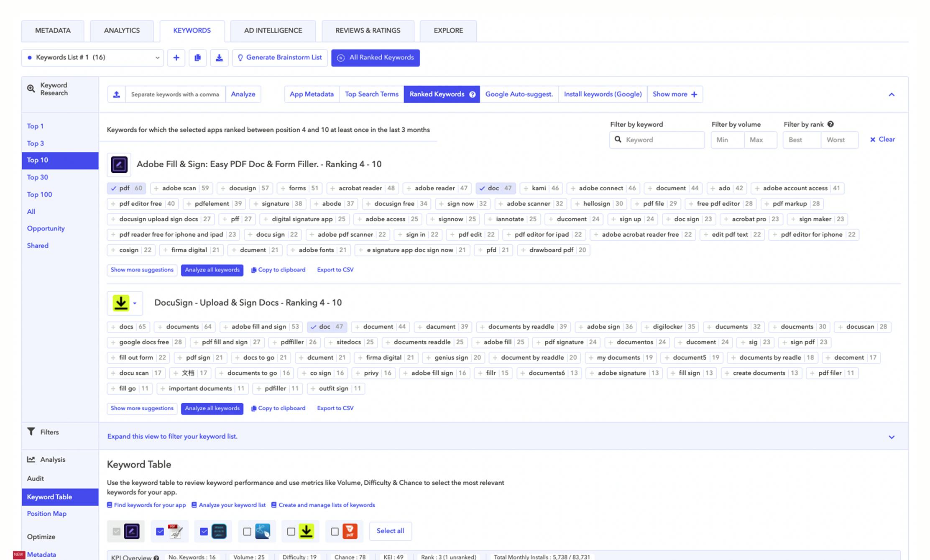This screenshot has height=560, width=930.
Task: Open the Top Search Terms tab
Action: tap(371, 94)
